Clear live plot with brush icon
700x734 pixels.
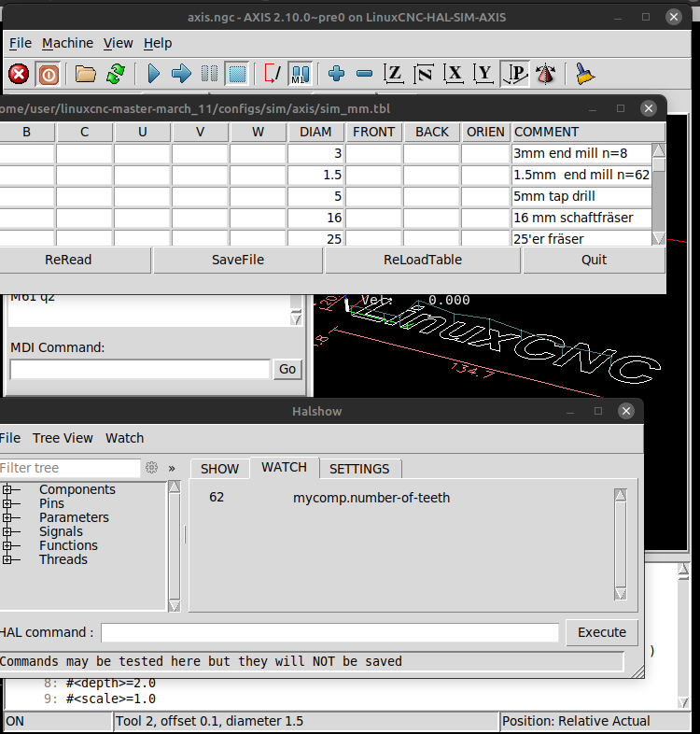tap(584, 74)
